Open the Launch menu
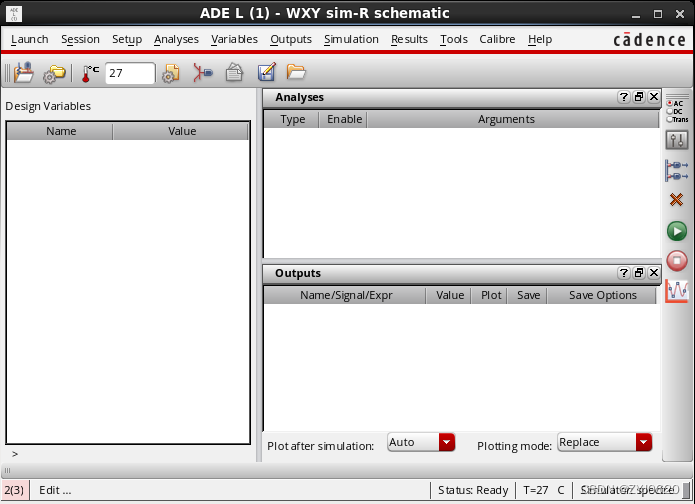The width and height of the screenshot is (695, 504). [30, 39]
